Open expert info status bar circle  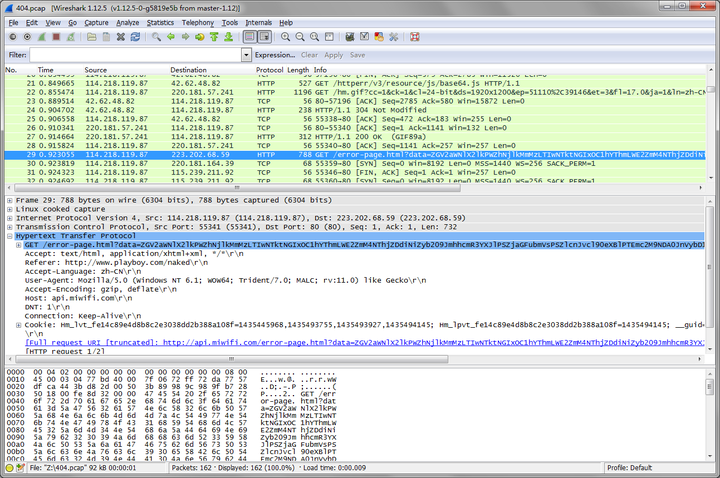[x=10, y=468]
